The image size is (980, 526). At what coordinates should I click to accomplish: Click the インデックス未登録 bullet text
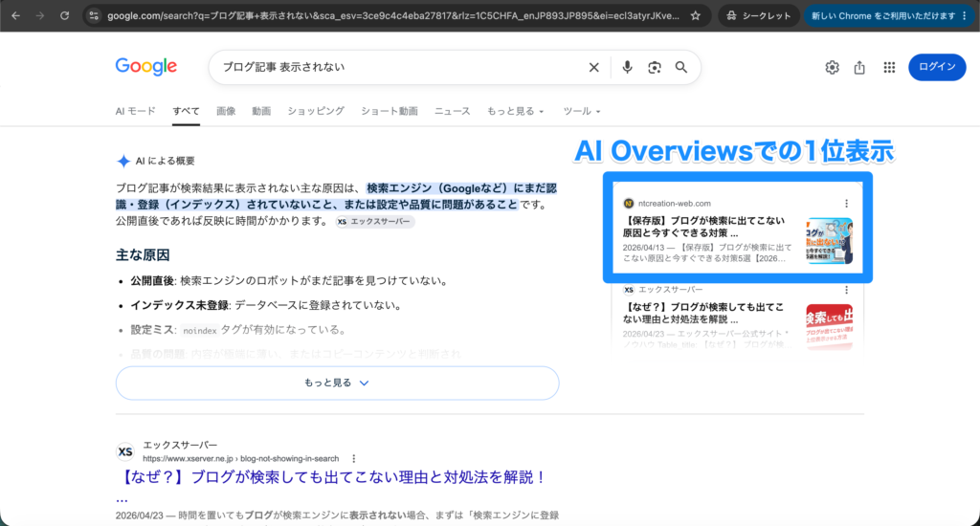tap(266, 305)
